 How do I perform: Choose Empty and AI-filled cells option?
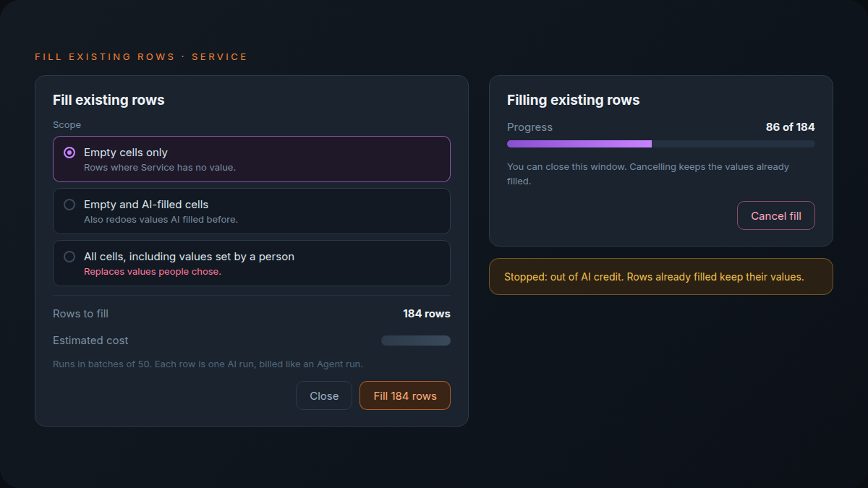pos(252,211)
